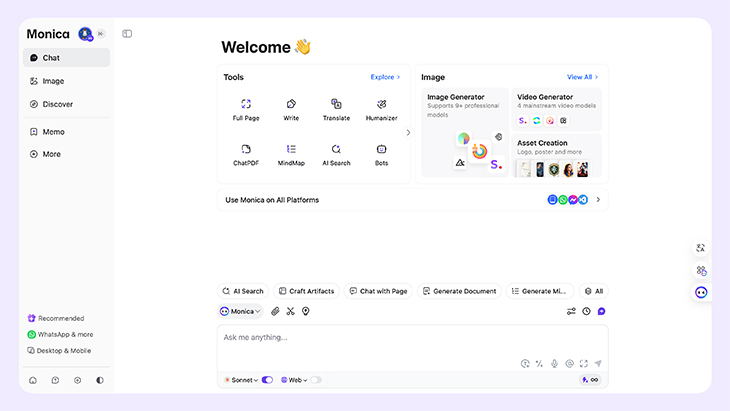Click the Craft Artifacts button
This screenshot has width=730, height=411.
pyautogui.click(x=306, y=291)
